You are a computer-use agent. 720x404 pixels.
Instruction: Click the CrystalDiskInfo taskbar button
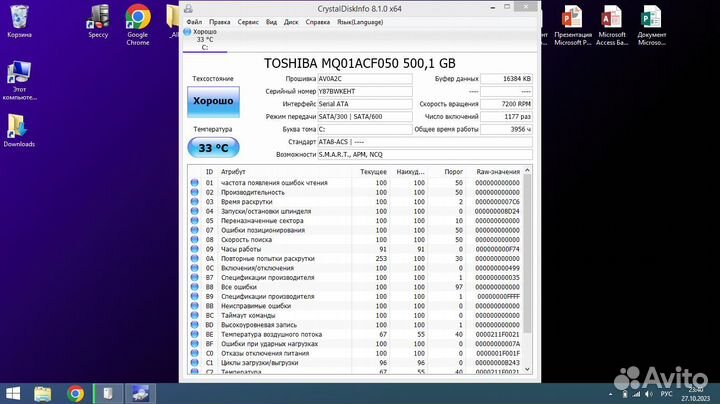coord(141,394)
